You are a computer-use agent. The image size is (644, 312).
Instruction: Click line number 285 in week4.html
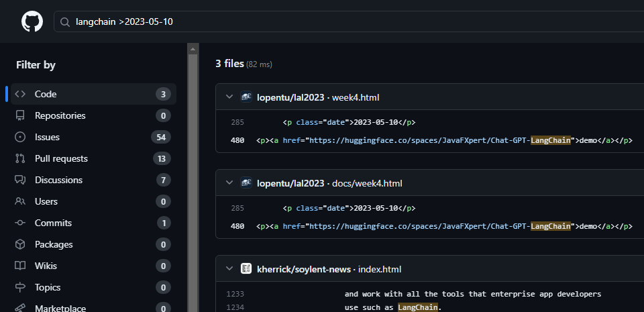[237, 122]
